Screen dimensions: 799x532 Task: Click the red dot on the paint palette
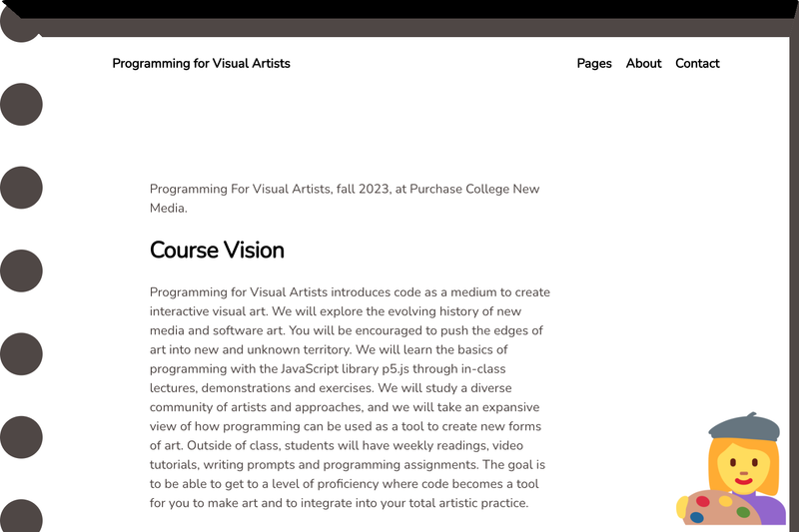coord(703,501)
